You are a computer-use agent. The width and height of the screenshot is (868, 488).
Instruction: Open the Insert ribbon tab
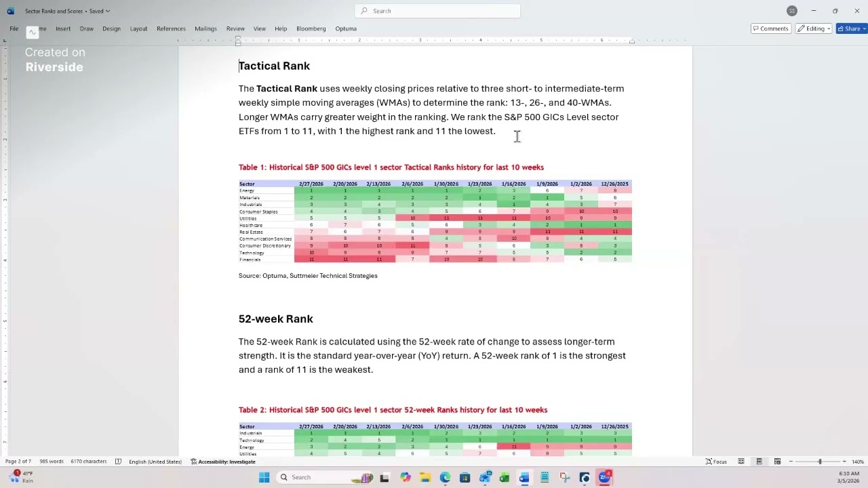tap(63, 28)
